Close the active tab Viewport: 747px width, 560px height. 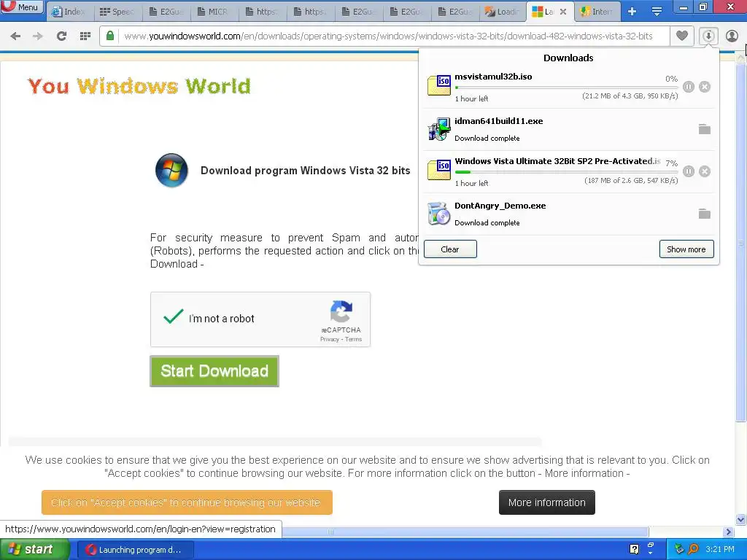[x=563, y=12]
